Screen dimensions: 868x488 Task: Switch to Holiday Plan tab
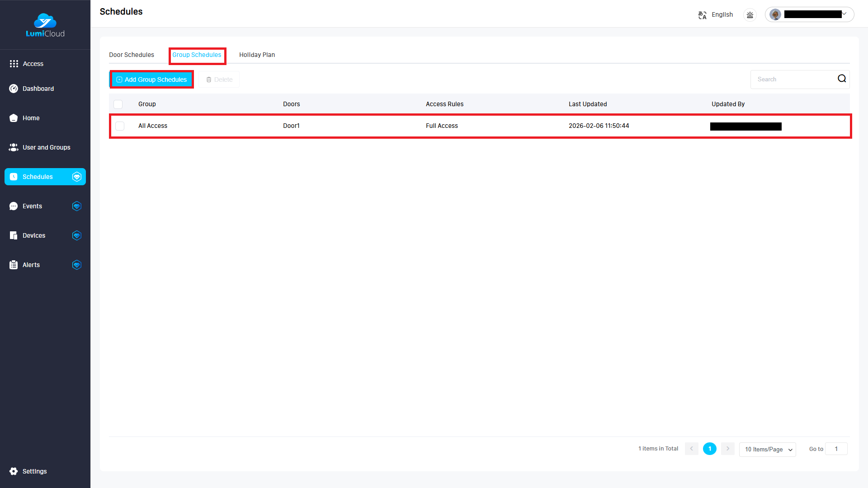257,55
